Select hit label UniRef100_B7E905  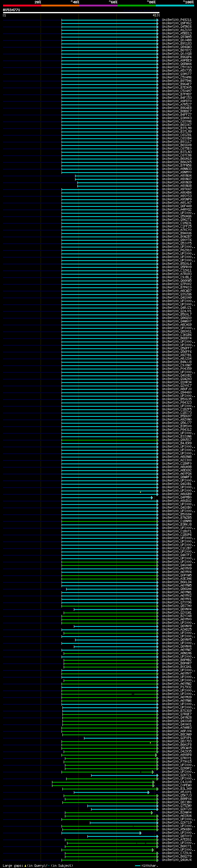tap(176, 88)
